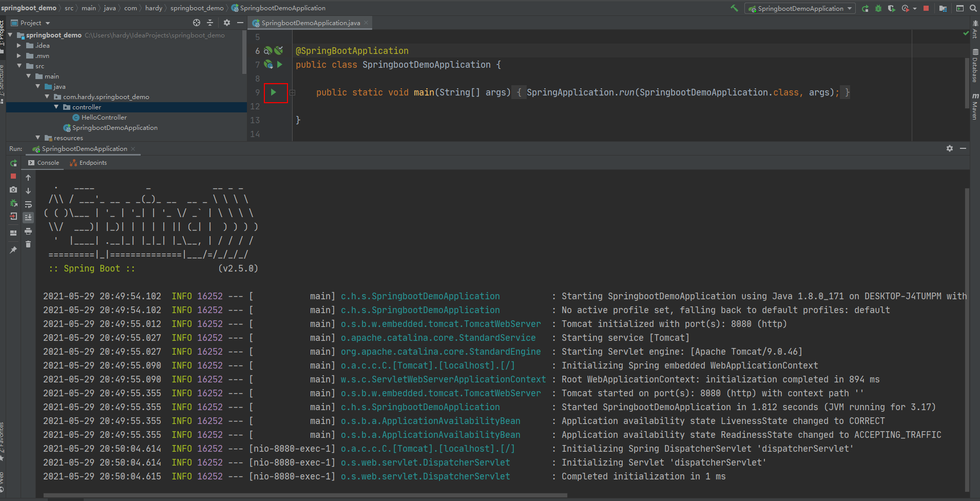Open Project Structure icon in top toolbar
980x501 pixels.
(943, 8)
